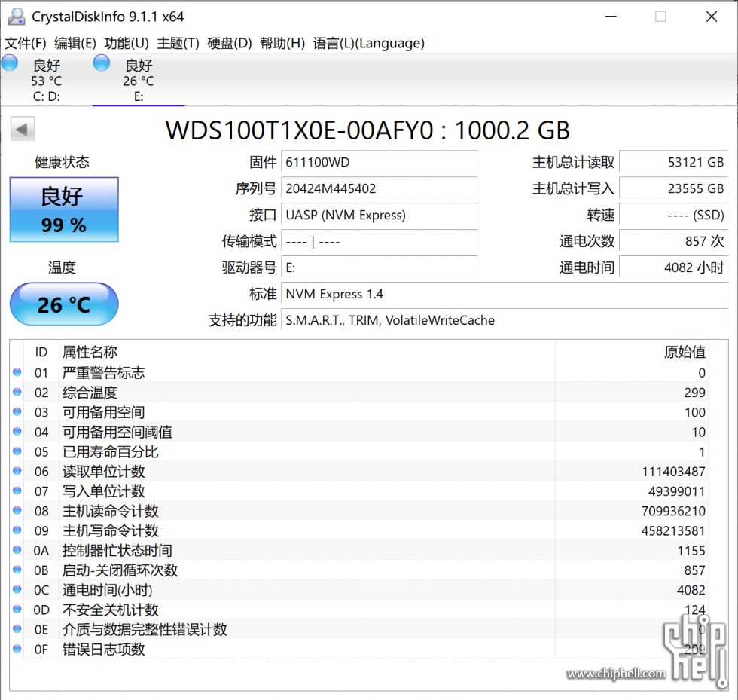Select the 控制器忙状态时间 attribute row

[360, 551]
